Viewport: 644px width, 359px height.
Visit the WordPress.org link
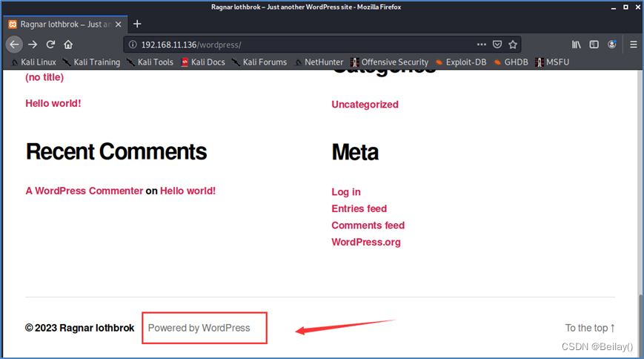[x=366, y=243]
